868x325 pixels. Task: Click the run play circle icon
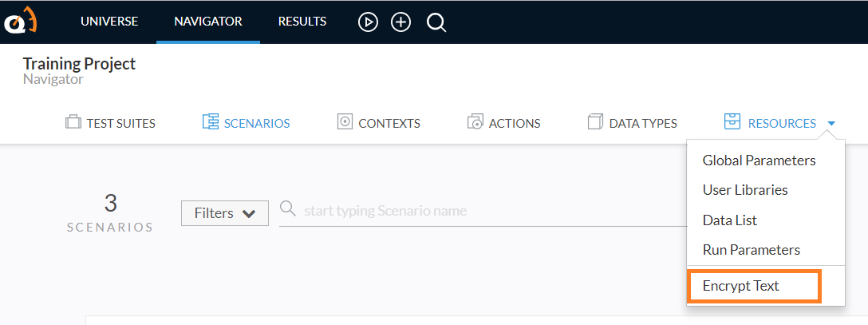(368, 22)
